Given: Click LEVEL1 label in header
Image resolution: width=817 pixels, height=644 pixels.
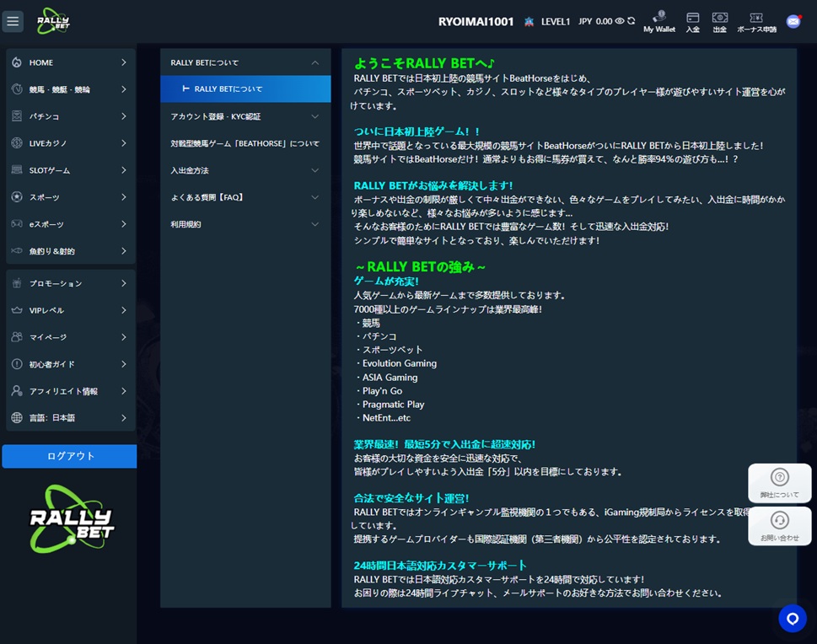Looking at the screenshot, I should click(556, 21).
